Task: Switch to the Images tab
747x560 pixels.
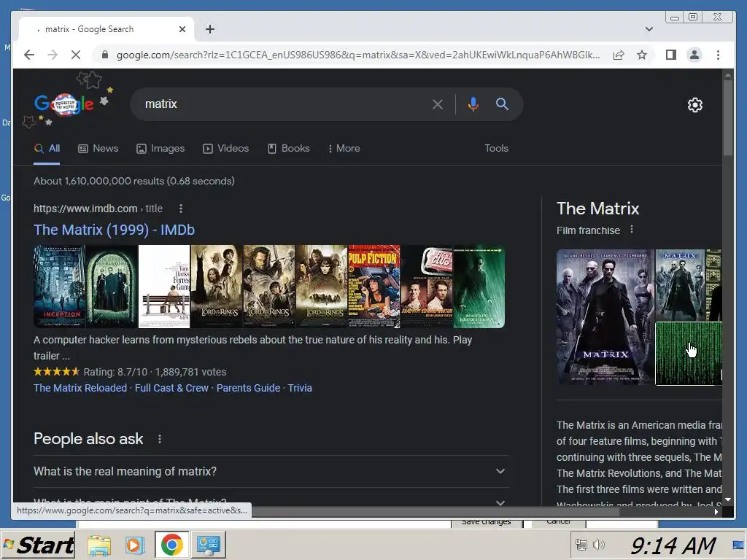Action: click(160, 149)
